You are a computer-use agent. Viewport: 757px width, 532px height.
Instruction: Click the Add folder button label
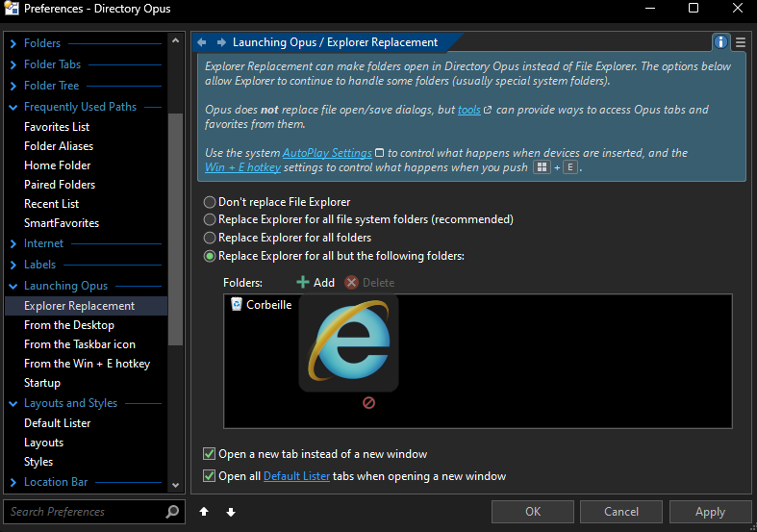tap(324, 283)
